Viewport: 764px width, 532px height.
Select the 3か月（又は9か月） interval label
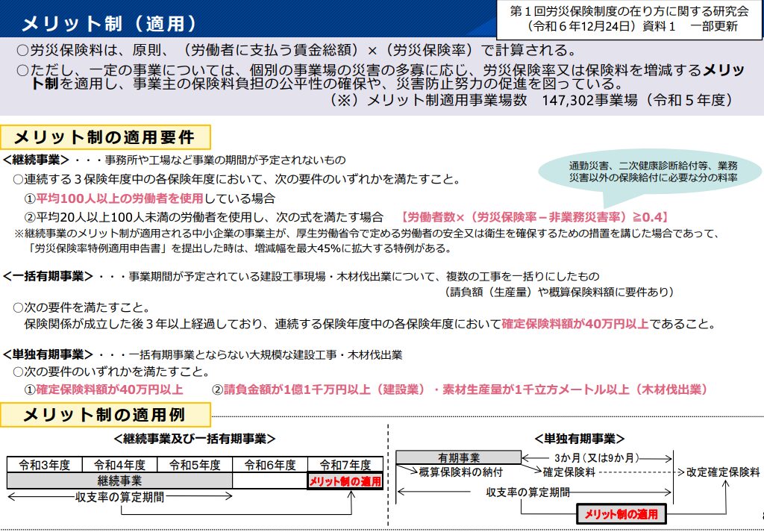pos(597,457)
